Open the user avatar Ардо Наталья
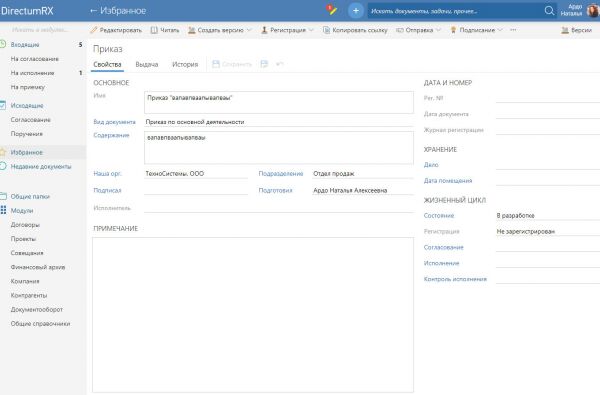Image resolution: width=600 pixels, height=395 pixels. (x=593, y=10)
